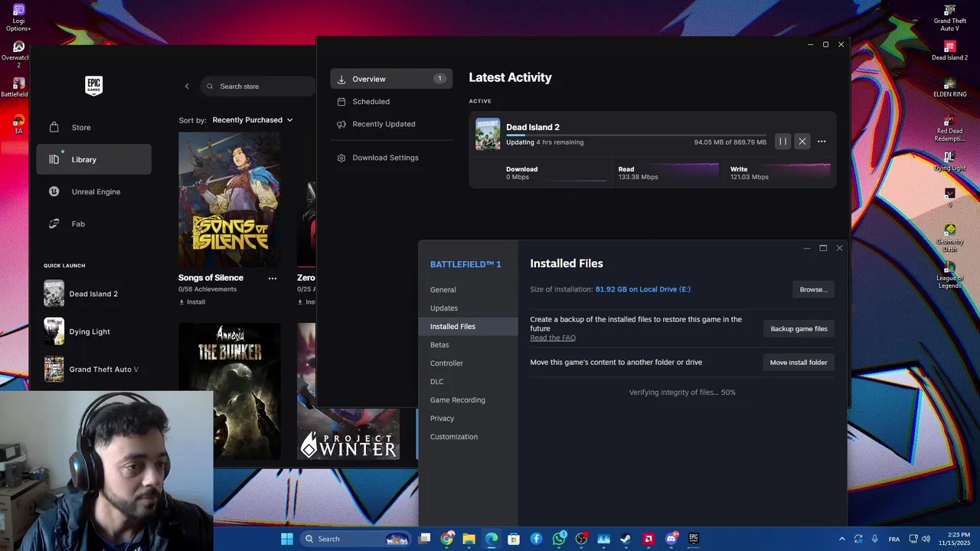Open the Recently Purchased sort dropdown
The image size is (980, 551).
(253, 120)
